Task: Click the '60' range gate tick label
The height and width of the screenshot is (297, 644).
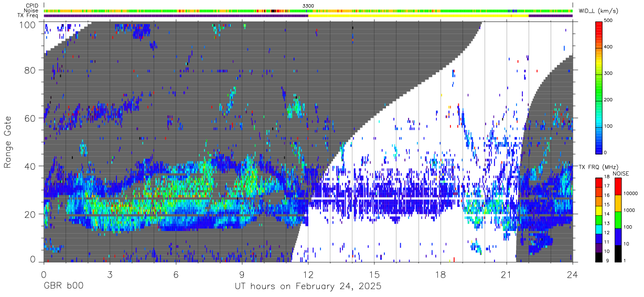Action: [31, 118]
